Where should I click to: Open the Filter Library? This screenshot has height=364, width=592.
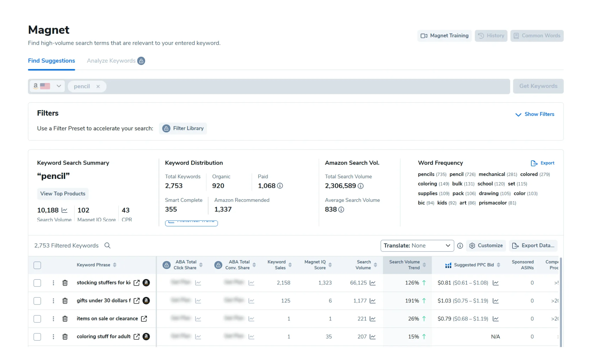coord(183,128)
